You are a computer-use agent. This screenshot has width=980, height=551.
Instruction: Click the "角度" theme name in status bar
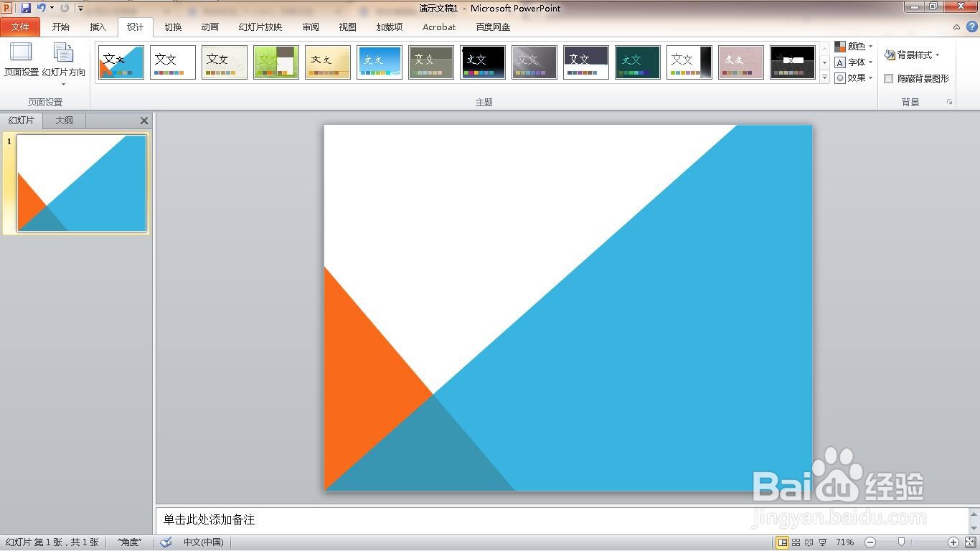130,542
